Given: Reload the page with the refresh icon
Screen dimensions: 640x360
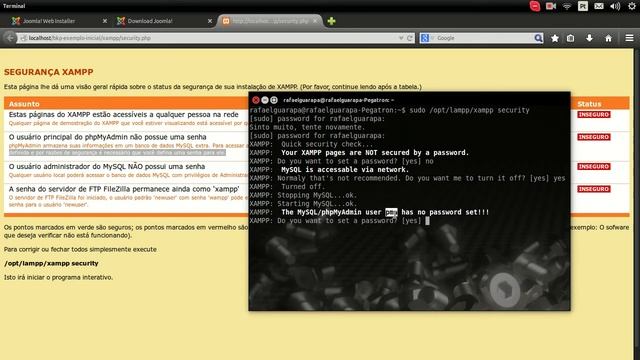Looking at the screenshot, I should click(410, 38).
